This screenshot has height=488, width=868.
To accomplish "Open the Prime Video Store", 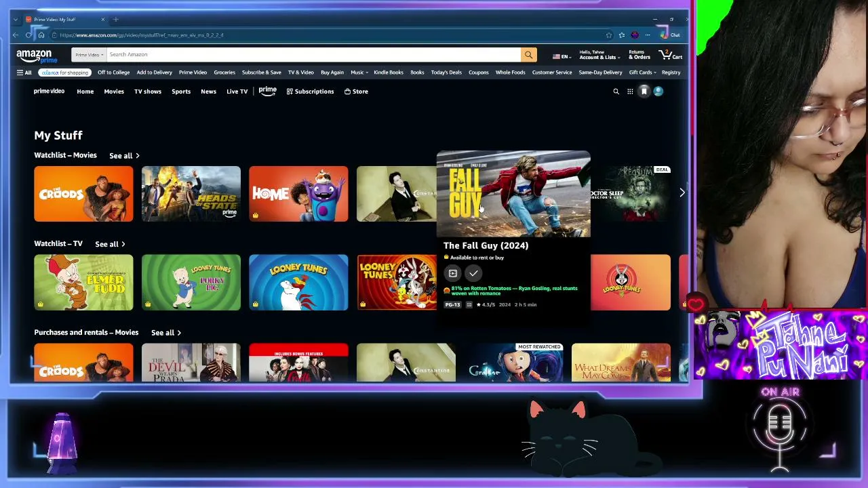I will tap(356, 91).
